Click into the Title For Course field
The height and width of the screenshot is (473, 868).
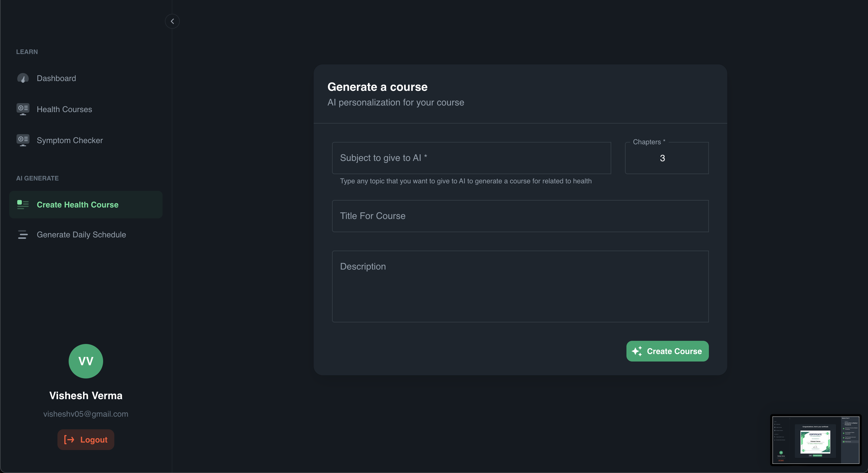[520, 216]
